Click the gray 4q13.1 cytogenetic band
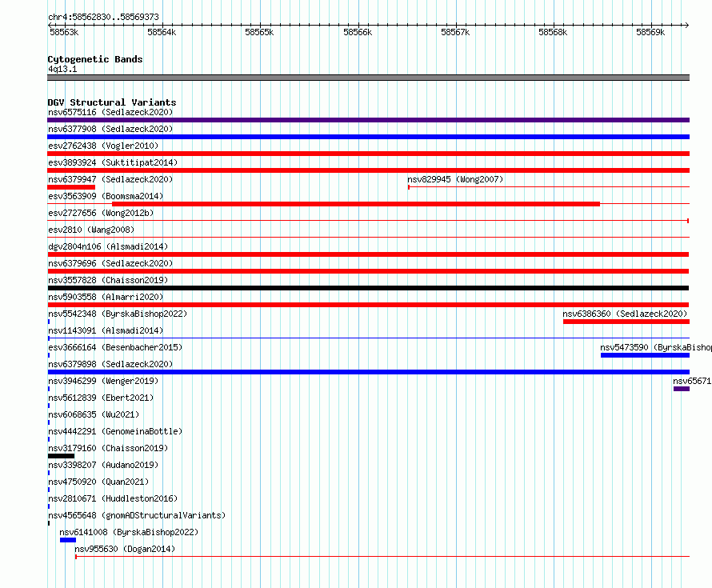Viewport: 712px width, 588px height. pos(368,78)
